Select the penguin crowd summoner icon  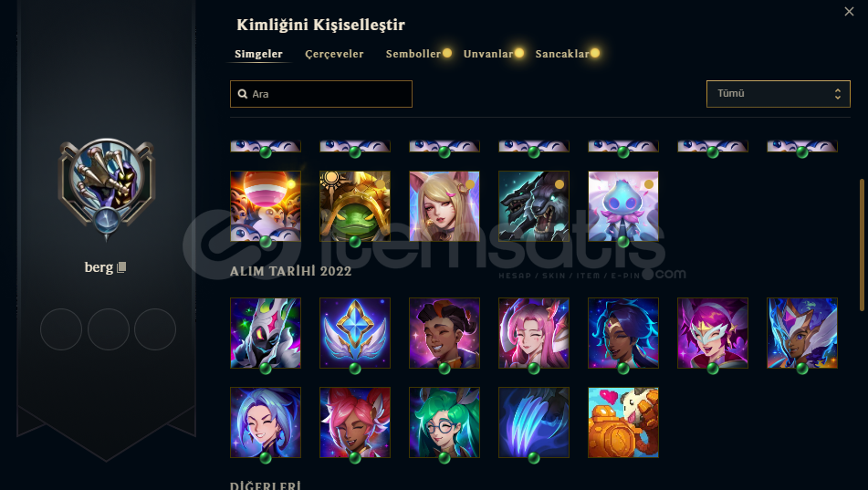[266, 206]
